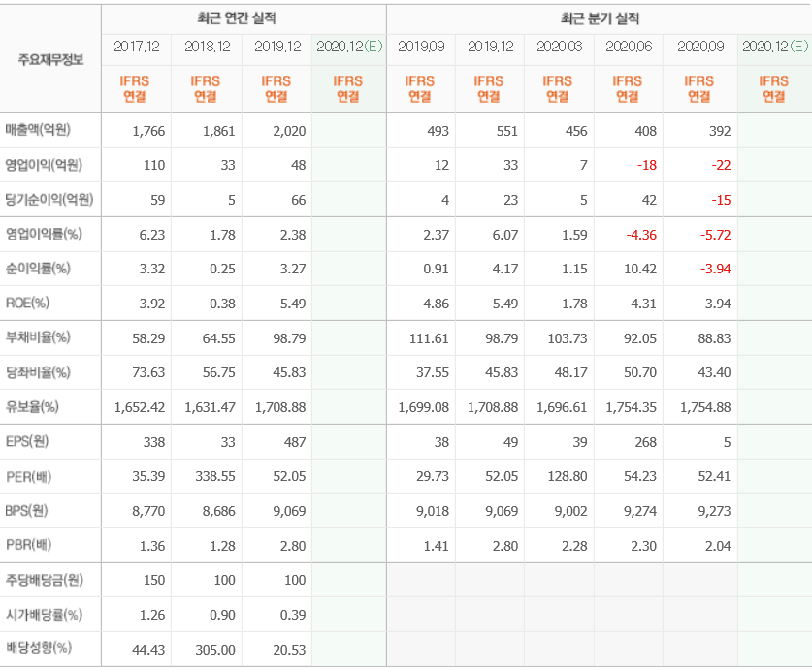This screenshot has width=812, height=671.
Task: Click the 유보율(%) row label
Action: (32, 407)
